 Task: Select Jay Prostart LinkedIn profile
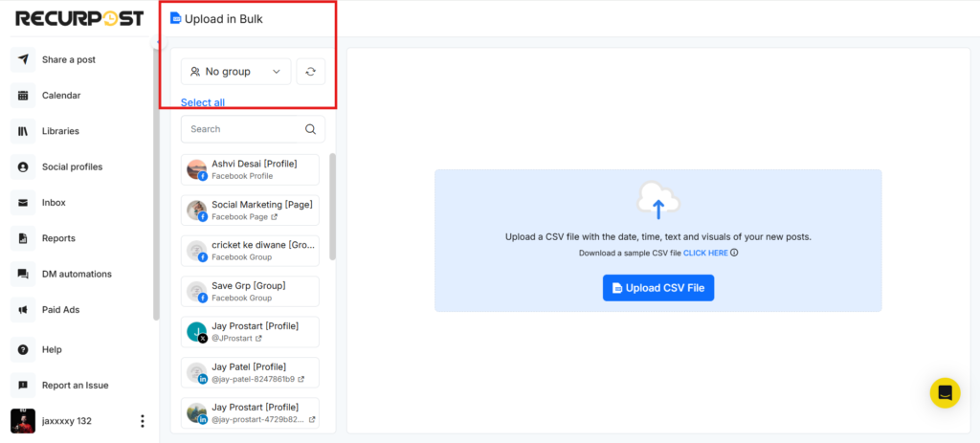pyautogui.click(x=250, y=413)
